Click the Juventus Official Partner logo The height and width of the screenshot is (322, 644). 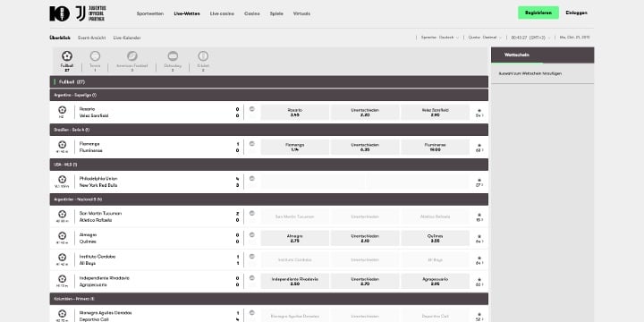90,13
